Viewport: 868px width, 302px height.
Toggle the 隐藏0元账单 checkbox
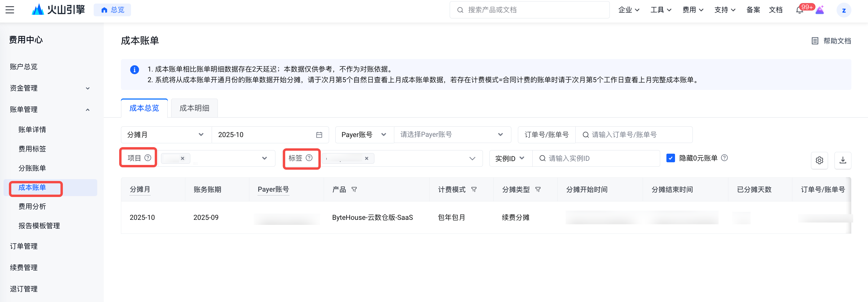coord(671,158)
